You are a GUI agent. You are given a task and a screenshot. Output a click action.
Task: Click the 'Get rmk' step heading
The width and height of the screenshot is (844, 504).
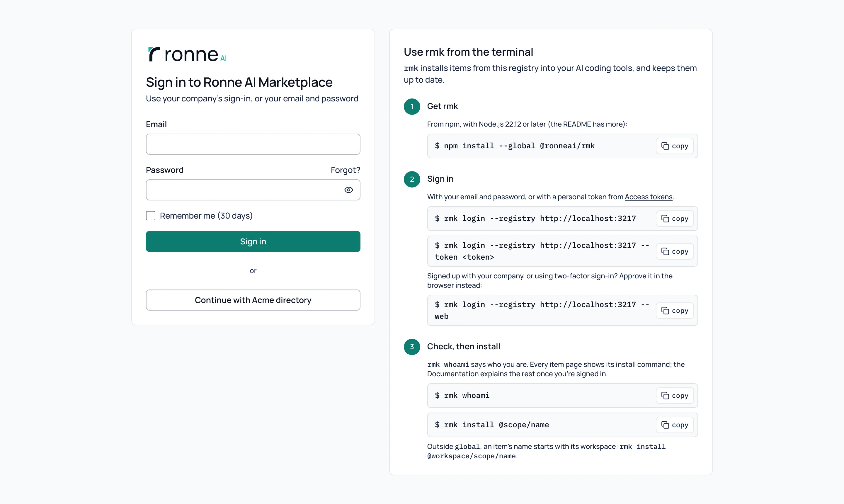(x=442, y=106)
